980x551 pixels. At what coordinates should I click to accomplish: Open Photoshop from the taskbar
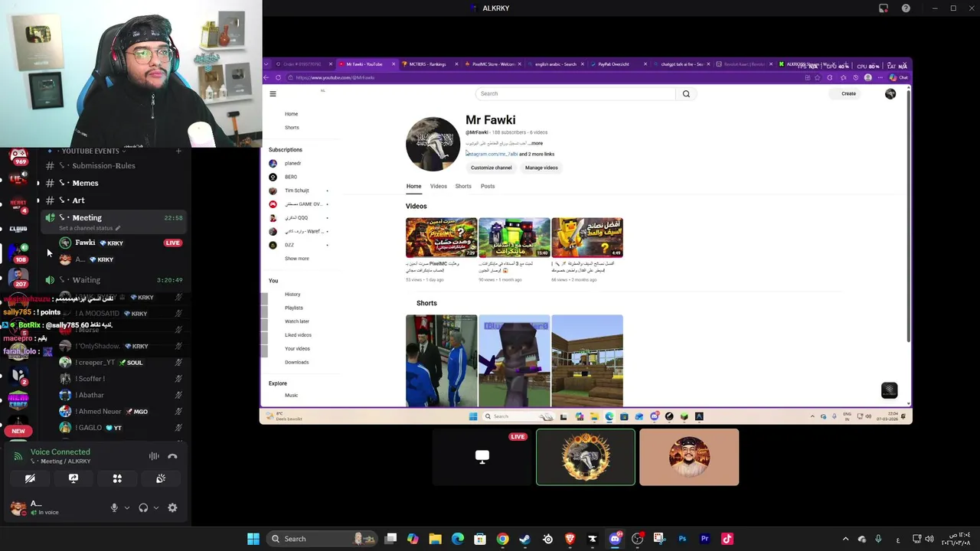[x=682, y=539]
